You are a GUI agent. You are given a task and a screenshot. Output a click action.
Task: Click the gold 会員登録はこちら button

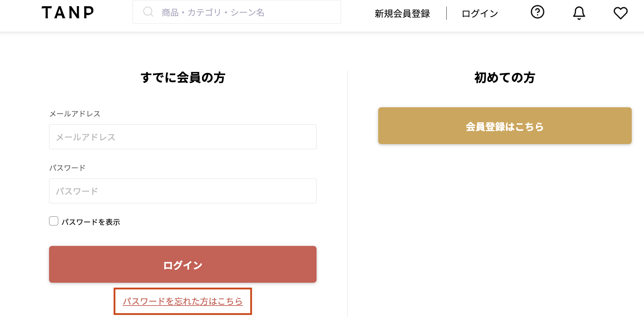coord(505,126)
